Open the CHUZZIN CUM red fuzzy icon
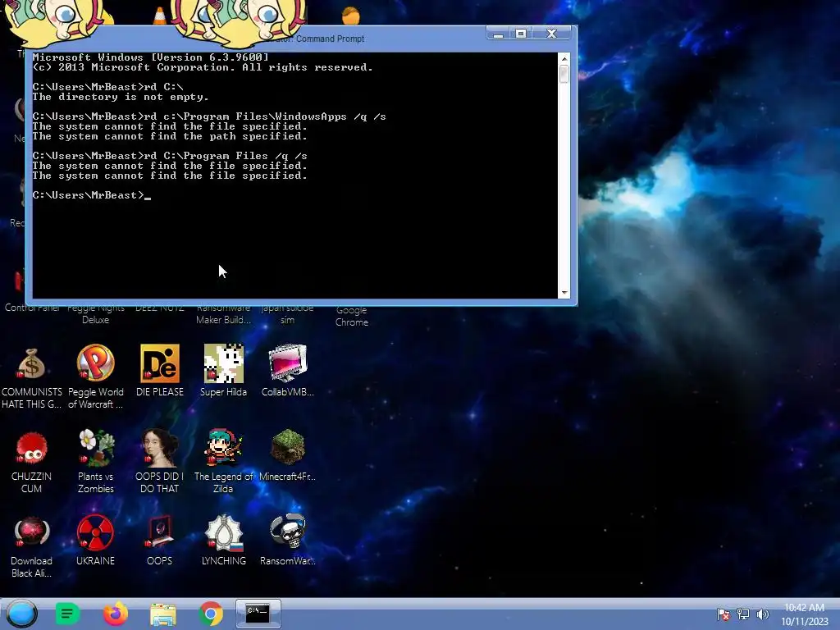The height and width of the screenshot is (630, 840). [x=31, y=463]
